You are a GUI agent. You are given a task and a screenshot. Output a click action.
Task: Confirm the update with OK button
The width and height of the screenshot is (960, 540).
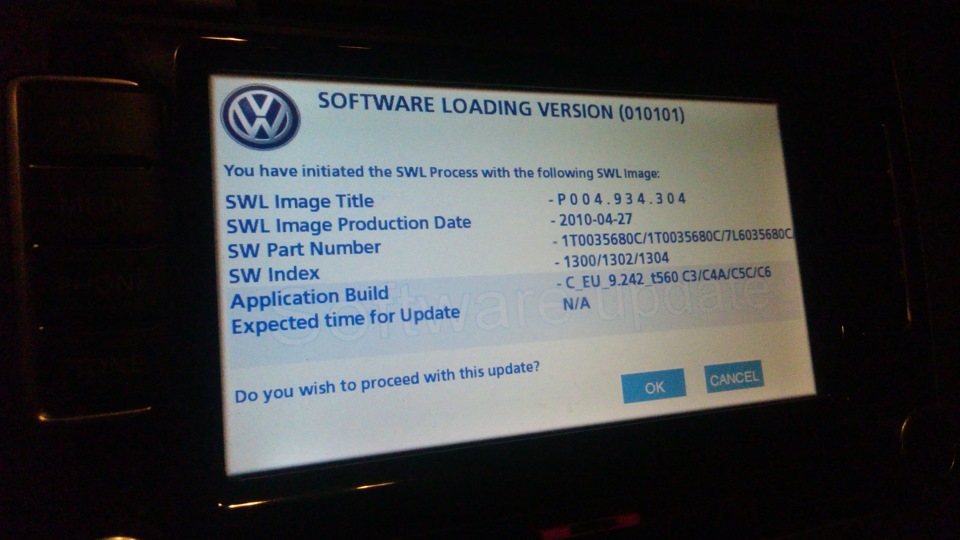tap(653, 386)
